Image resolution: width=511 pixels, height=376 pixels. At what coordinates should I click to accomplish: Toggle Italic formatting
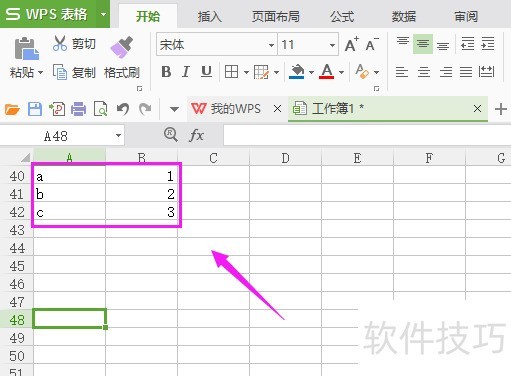[186, 72]
